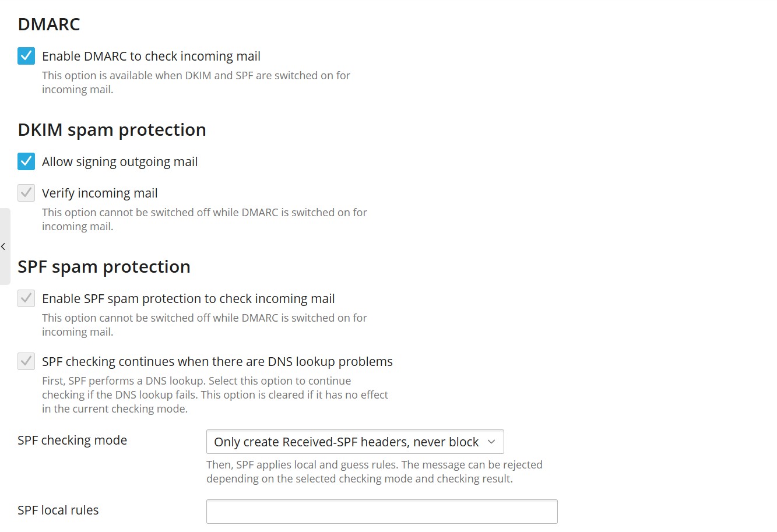Viewport: 777px width, 532px height.
Task: Click the help text below SPF checking mode
Action: click(374, 472)
